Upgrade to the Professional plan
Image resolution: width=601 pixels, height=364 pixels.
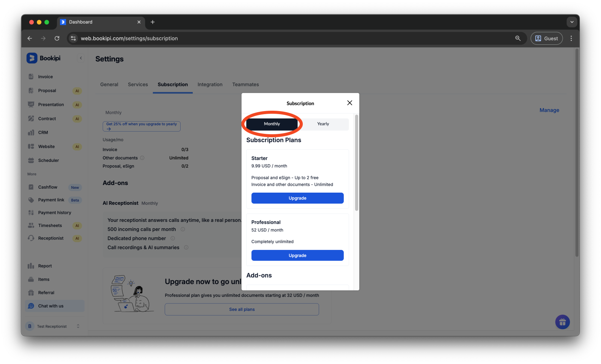(297, 256)
